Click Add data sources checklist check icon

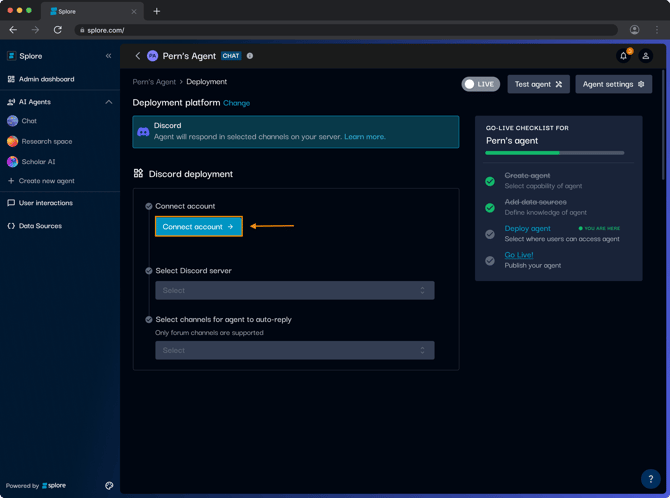click(x=490, y=208)
